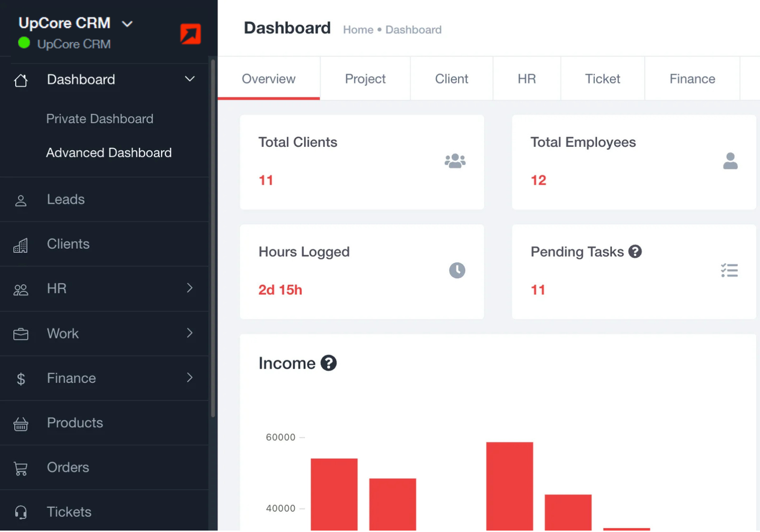Click the person icon in Total Employees
This screenshot has height=532, width=760.
[x=730, y=161]
